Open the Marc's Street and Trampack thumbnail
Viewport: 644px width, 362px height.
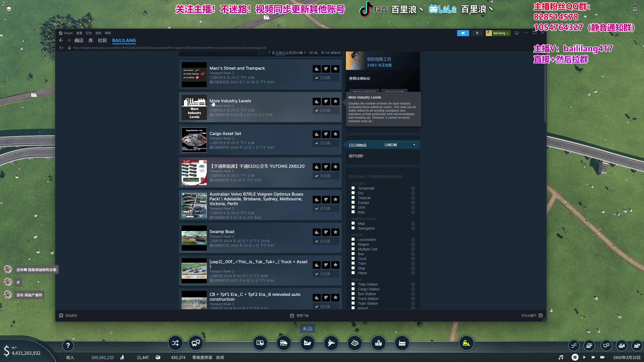point(194,75)
